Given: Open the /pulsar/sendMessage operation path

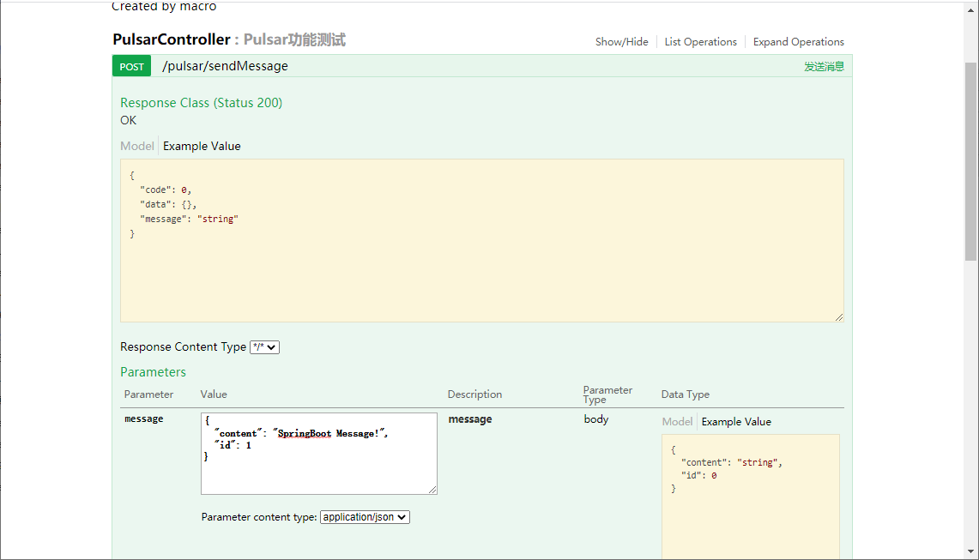Looking at the screenshot, I should tap(225, 66).
